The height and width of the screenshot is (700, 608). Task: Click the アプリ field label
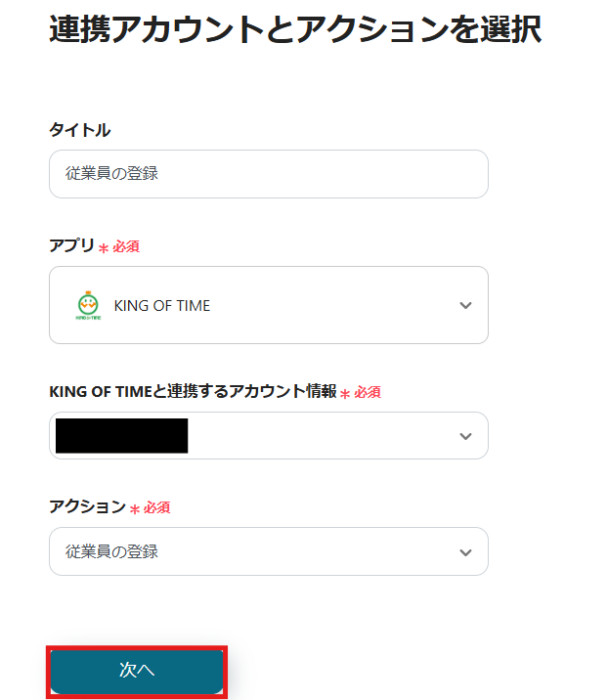[x=71, y=246]
